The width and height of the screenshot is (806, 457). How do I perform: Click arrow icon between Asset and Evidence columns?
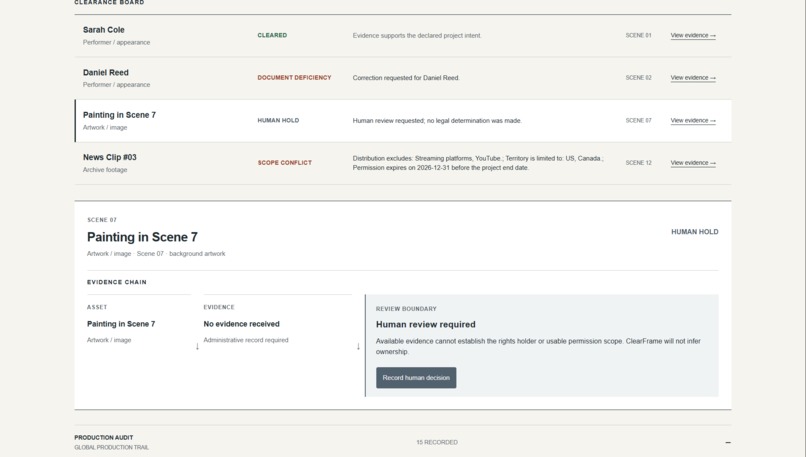point(197,346)
